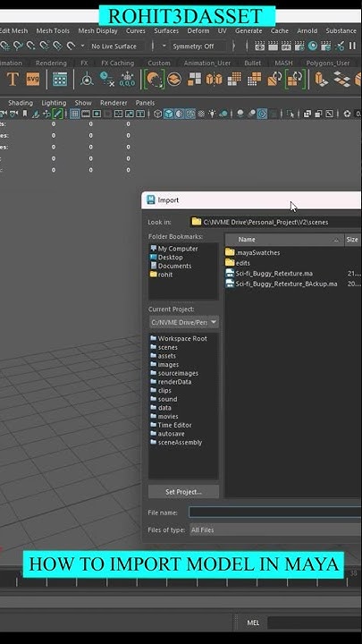This screenshot has height=644, width=362.
Task: Click the Mirror polygon shelf icon
Action: pos(214,79)
